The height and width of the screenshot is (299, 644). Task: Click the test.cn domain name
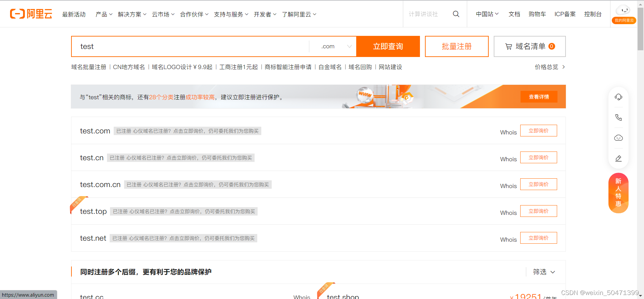point(92,158)
